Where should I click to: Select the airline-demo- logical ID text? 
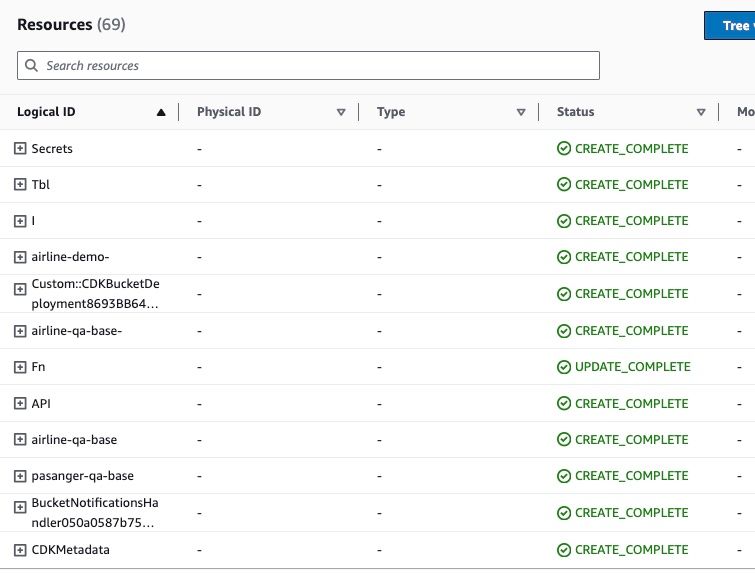70,257
